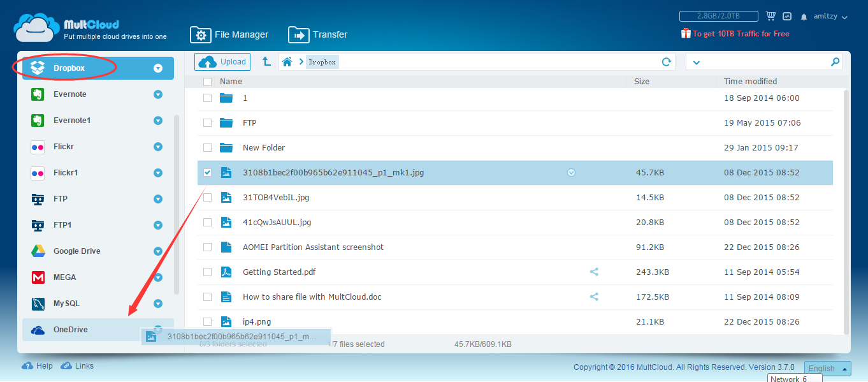Expand the Evernote drive dropdown arrow
The height and width of the screenshot is (382, 868).
[158, 94]
